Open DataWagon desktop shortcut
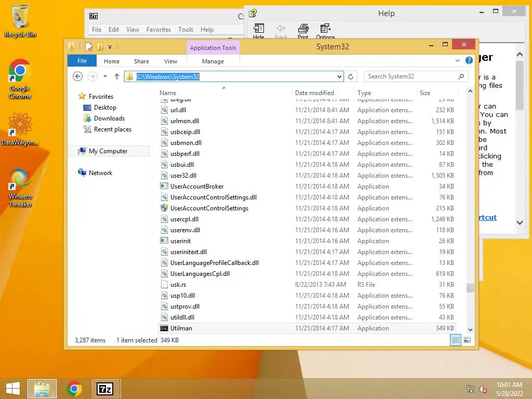Screen dimensions: 532x399 click(20, 129)
